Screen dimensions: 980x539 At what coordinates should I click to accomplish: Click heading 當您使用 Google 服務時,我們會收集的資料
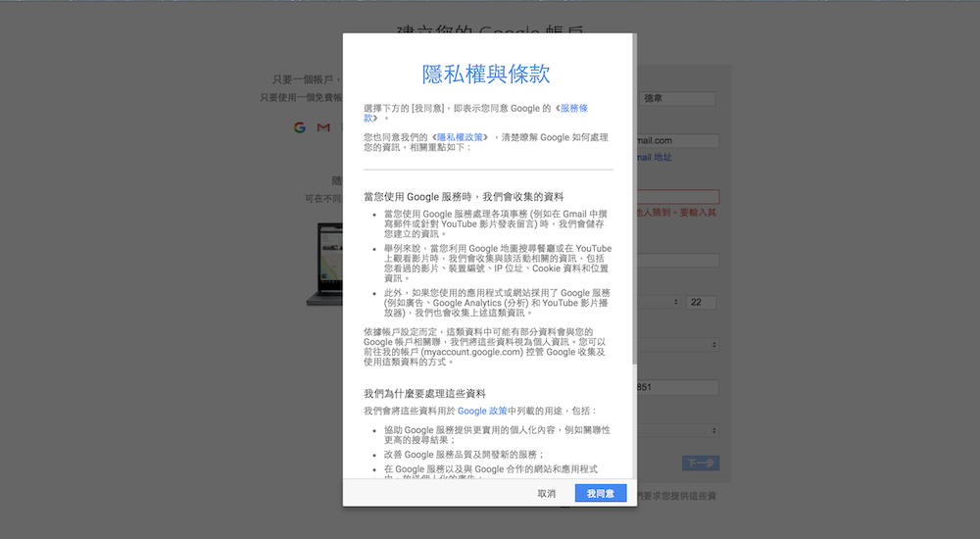tap(464, 196)
